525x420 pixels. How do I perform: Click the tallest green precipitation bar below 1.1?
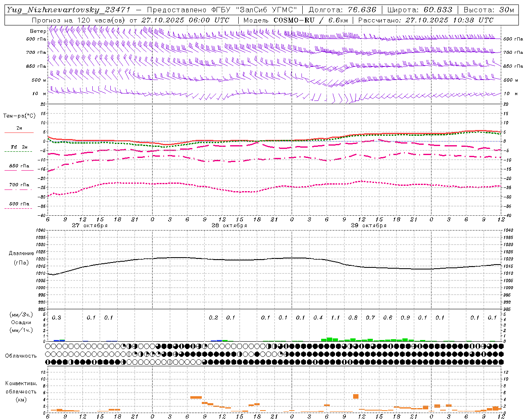point(329,339)
